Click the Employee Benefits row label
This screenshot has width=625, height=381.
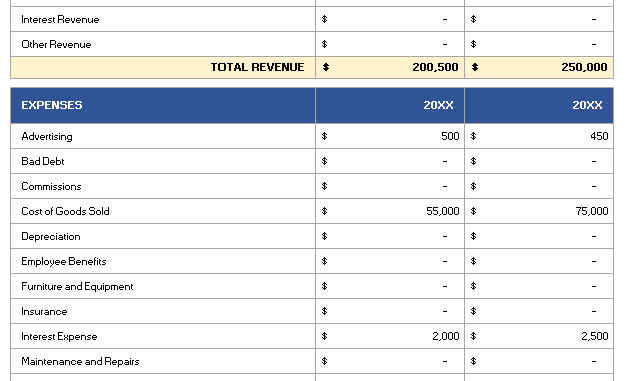click(x=64, y=261)
